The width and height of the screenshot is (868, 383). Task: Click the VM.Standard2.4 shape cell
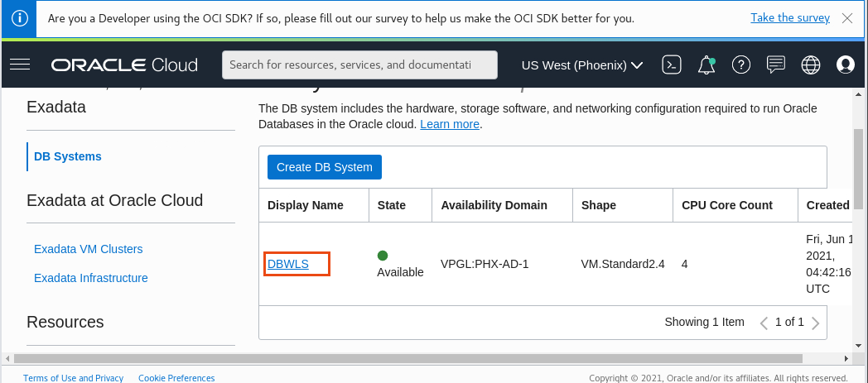(622, 264)
